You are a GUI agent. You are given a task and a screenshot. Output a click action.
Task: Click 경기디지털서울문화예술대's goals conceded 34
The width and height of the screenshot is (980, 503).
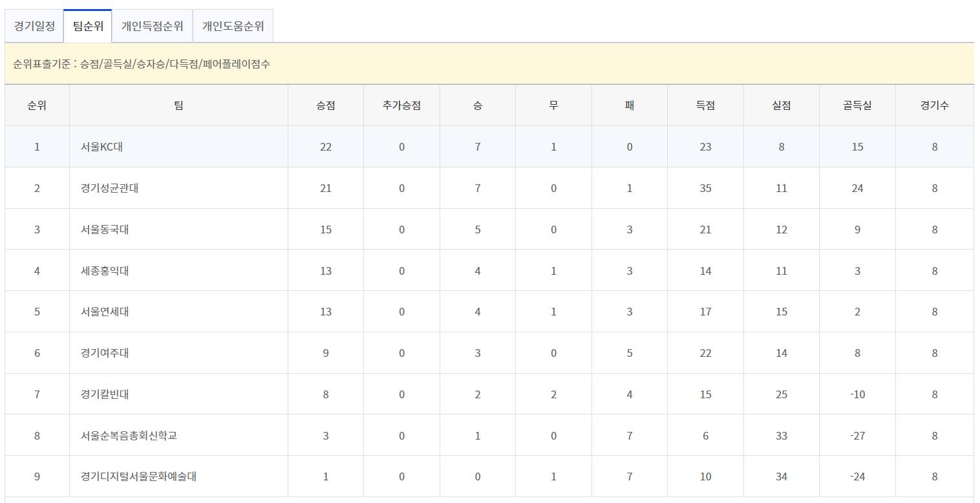pos(782,477)
